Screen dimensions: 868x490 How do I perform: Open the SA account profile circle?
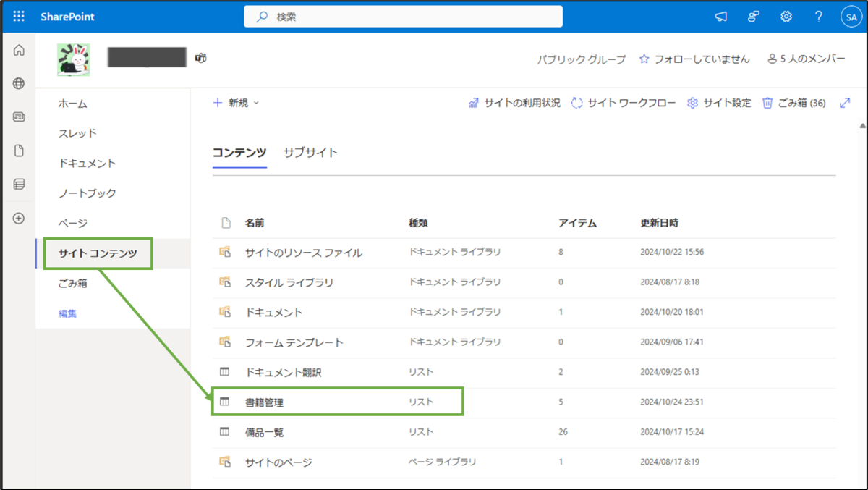[x=850, y=17]
